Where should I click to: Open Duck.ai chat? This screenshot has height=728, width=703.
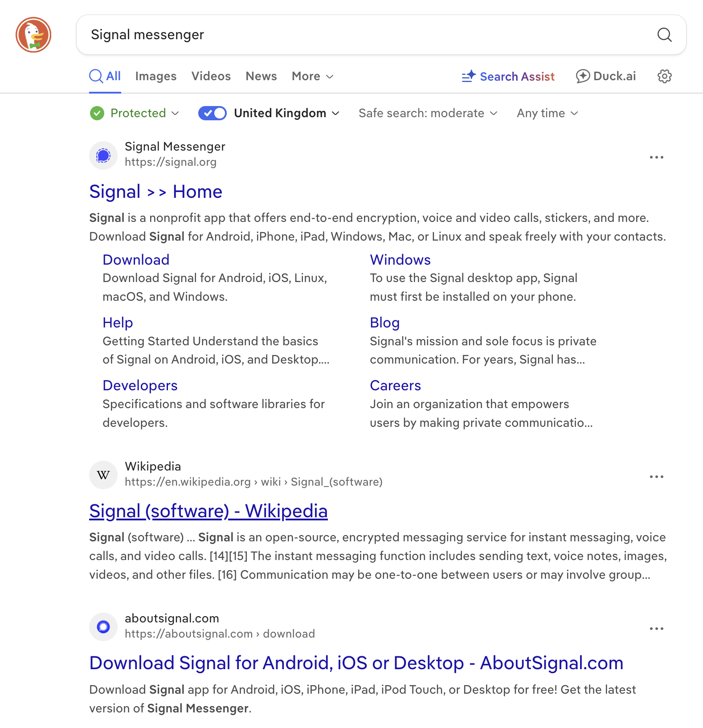pyautogui.click(x=606, y=76)
